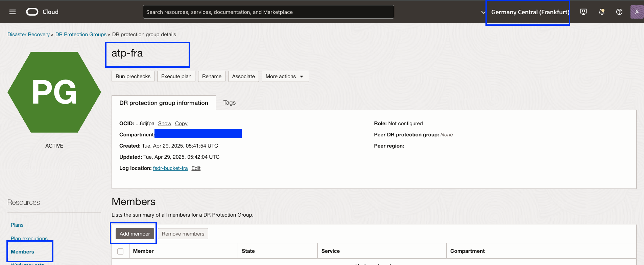This screenshot has width=644, height=265.
Task: Open the notifications bell
Action: pyautogui.click(x=602, y=12)
